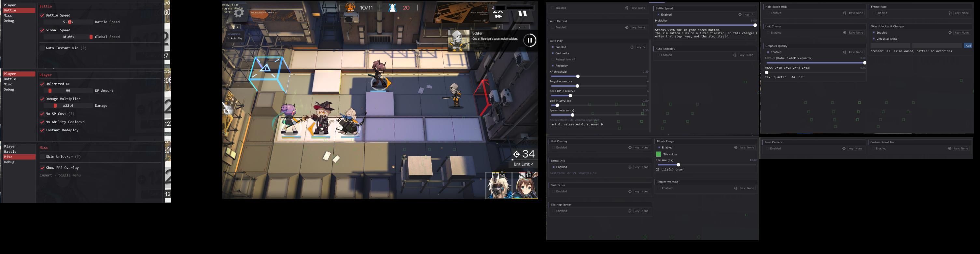Open Skin Unlocker & Changer settings gear

click(x=950, y=33)
